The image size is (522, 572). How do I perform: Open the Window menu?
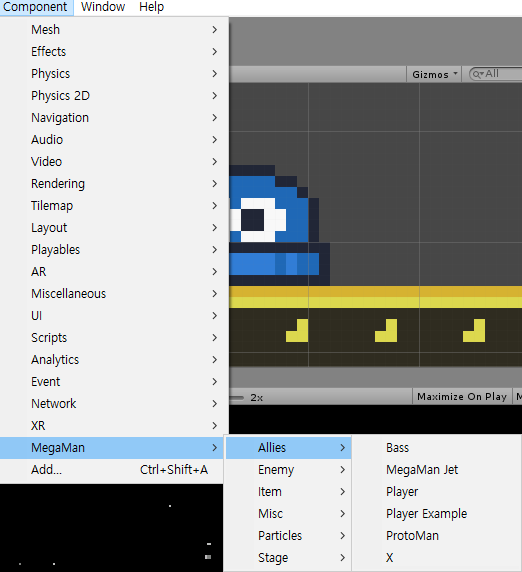point(103,7)
